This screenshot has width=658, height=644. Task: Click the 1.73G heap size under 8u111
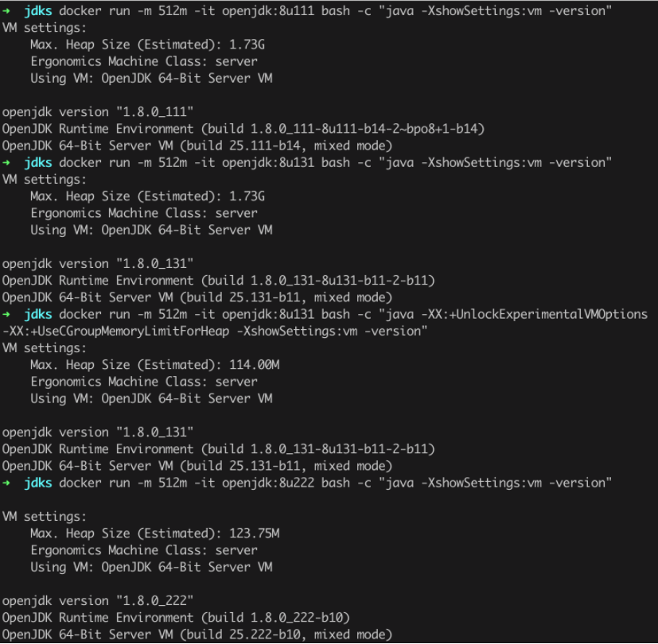pos(247,45)
